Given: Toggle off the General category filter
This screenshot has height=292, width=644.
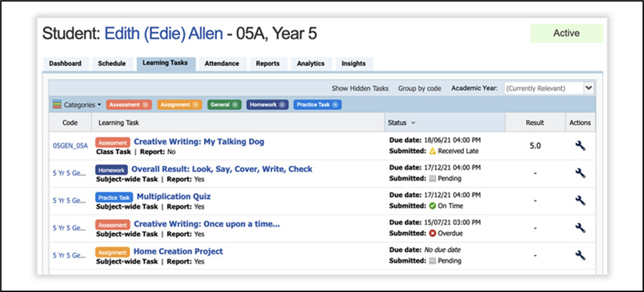Looking at the screenshot, I should 235,105.
